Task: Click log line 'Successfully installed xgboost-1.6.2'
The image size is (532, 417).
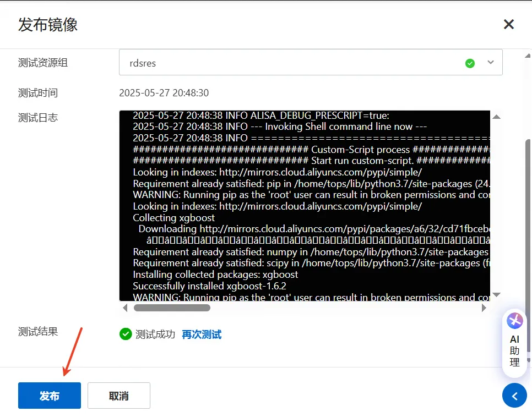Action: pyautogui.click(x=210, y=286)
